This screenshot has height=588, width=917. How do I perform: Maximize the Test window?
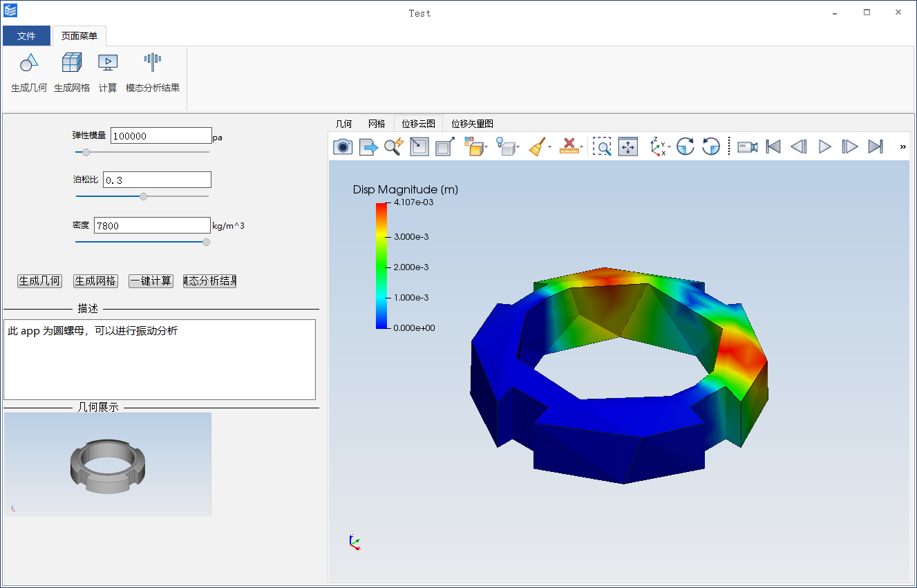[x=867, y=12]
